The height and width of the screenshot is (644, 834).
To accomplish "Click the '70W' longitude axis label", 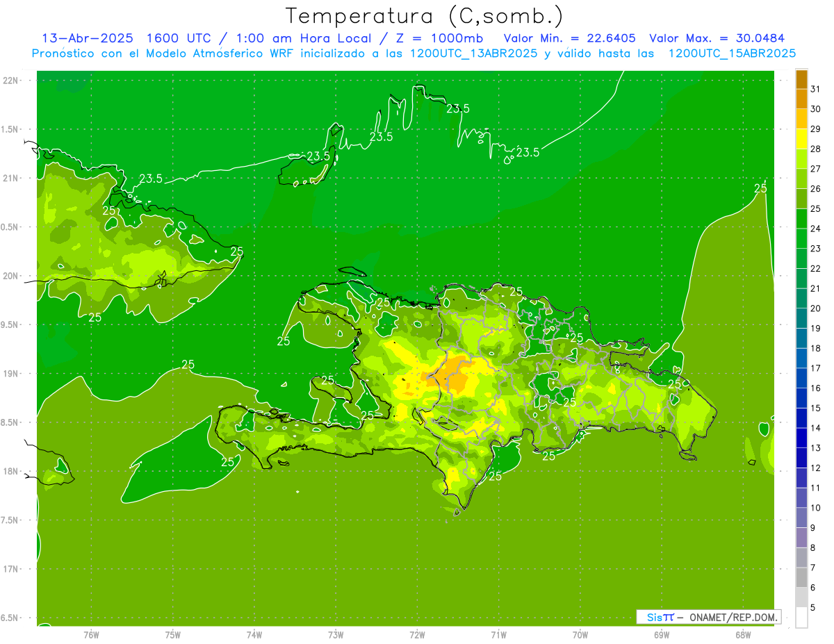I will [x=580, y=635].
